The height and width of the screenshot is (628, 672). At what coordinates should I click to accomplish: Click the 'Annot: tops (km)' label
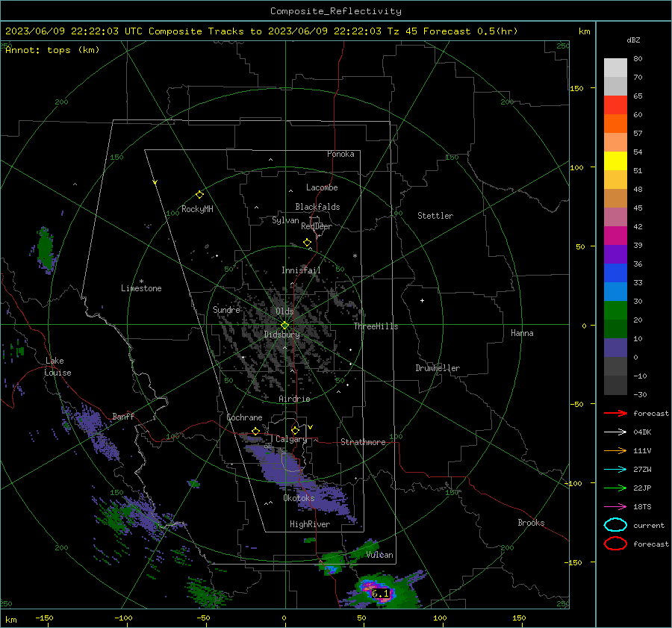(52, 50)
